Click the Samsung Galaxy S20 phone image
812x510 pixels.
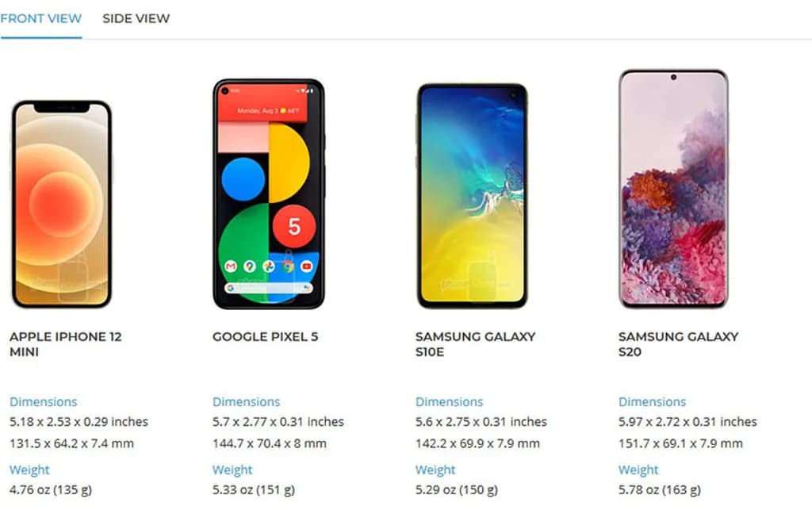click(x=673, y=189)
